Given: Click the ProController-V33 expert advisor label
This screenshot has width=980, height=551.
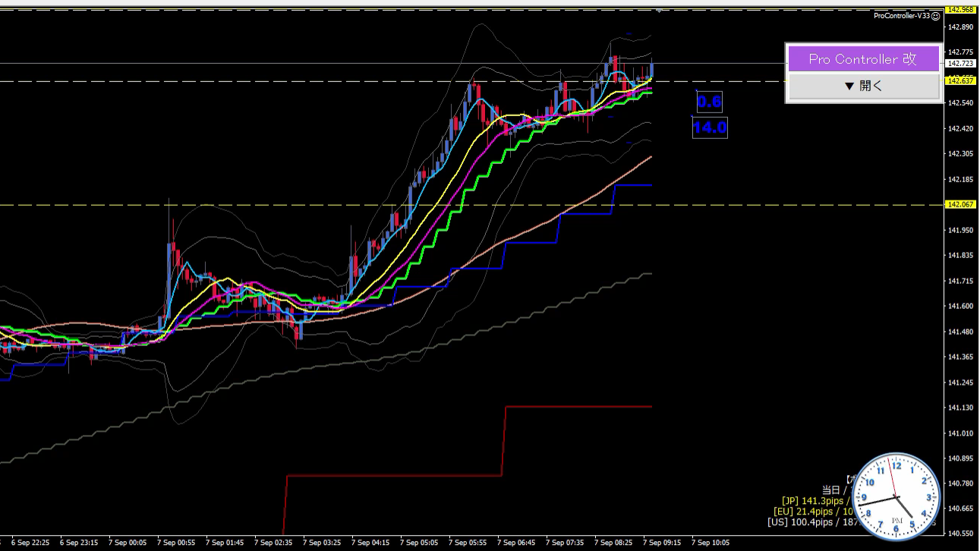Looking at the screenshot, I should click(x=902, y=15).
